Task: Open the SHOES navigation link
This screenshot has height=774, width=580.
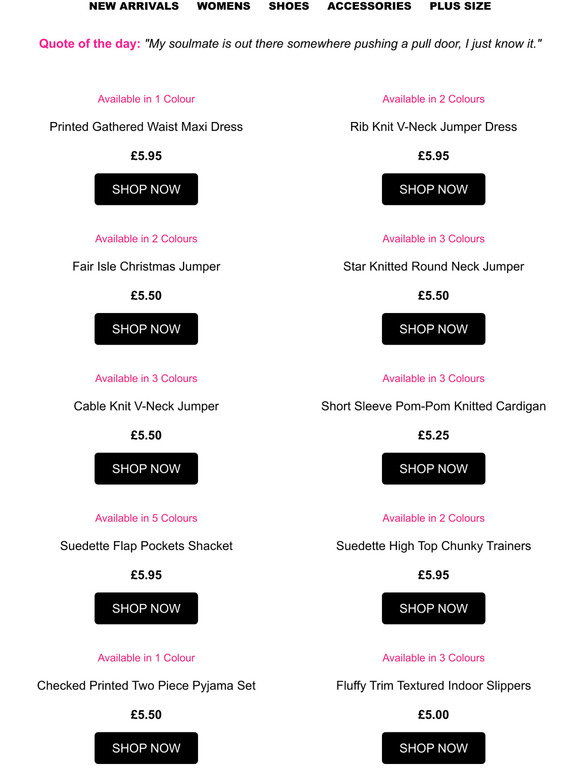Action: coord(289,6)
